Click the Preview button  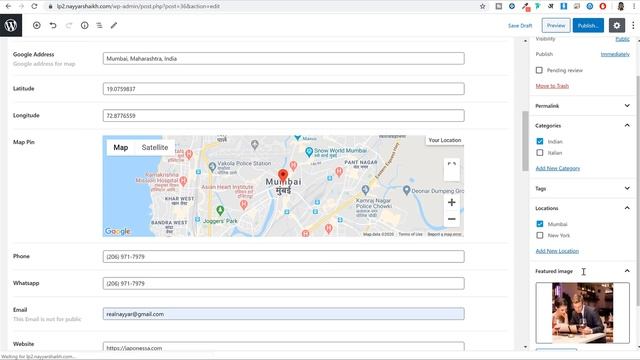[556, 25]
